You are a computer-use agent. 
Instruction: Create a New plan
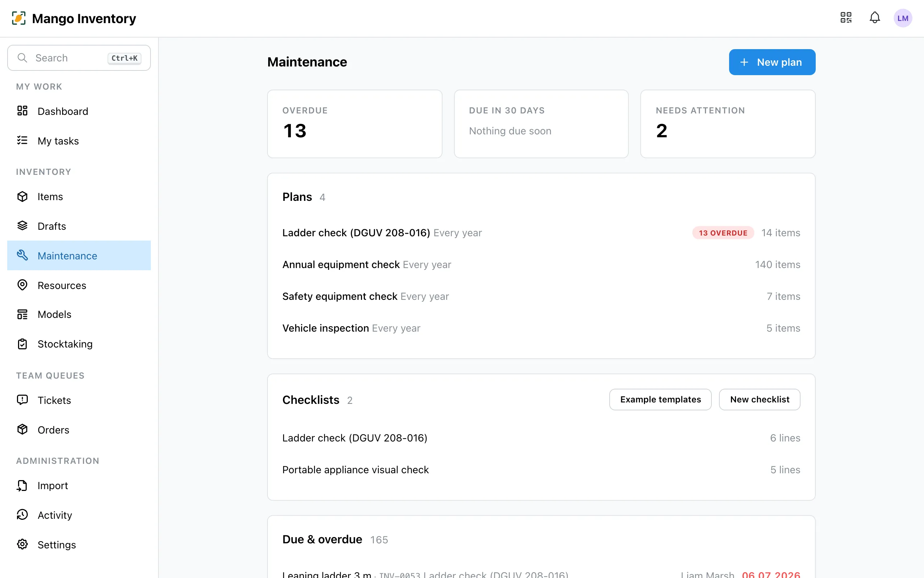pos(772,62)
